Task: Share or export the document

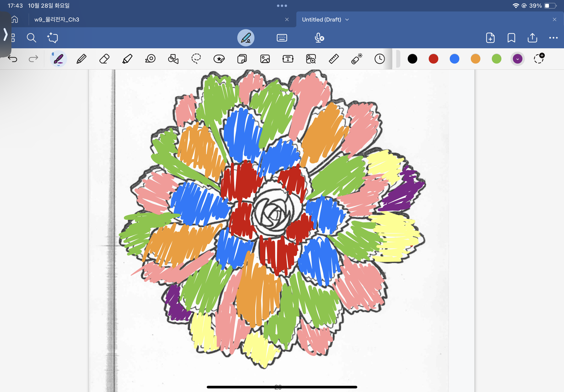Action: (532, 38)
